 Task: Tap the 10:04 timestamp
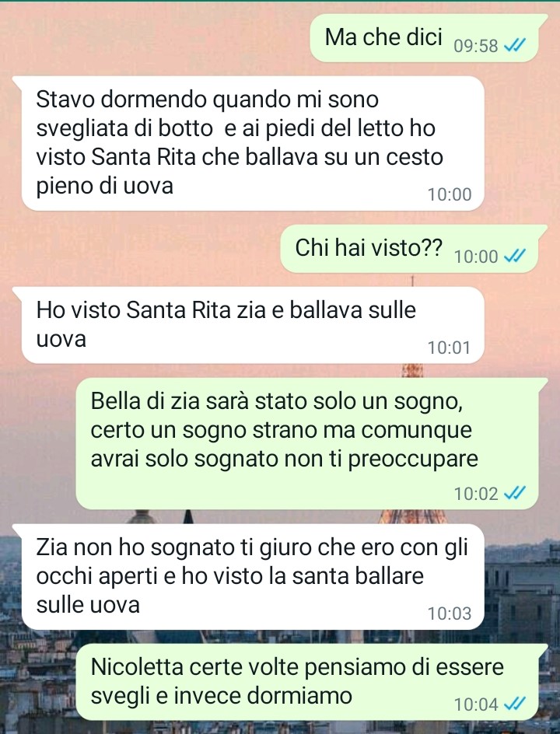tap(476, 704)
